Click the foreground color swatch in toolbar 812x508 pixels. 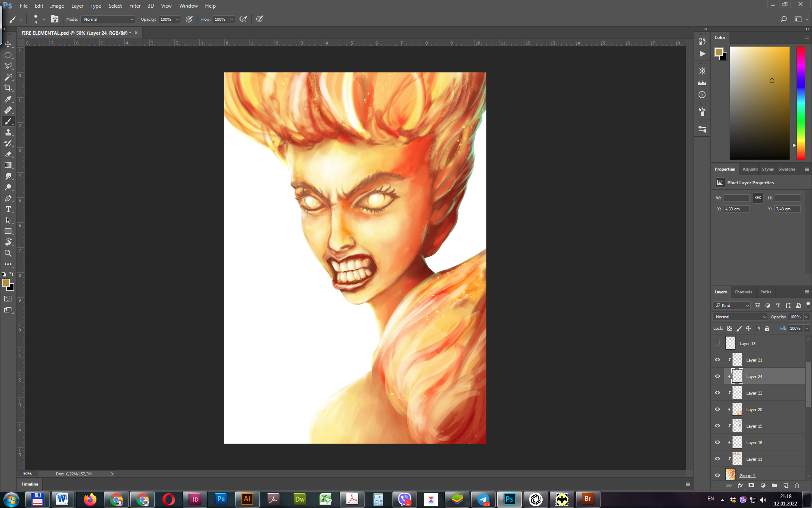pos(6,283)
